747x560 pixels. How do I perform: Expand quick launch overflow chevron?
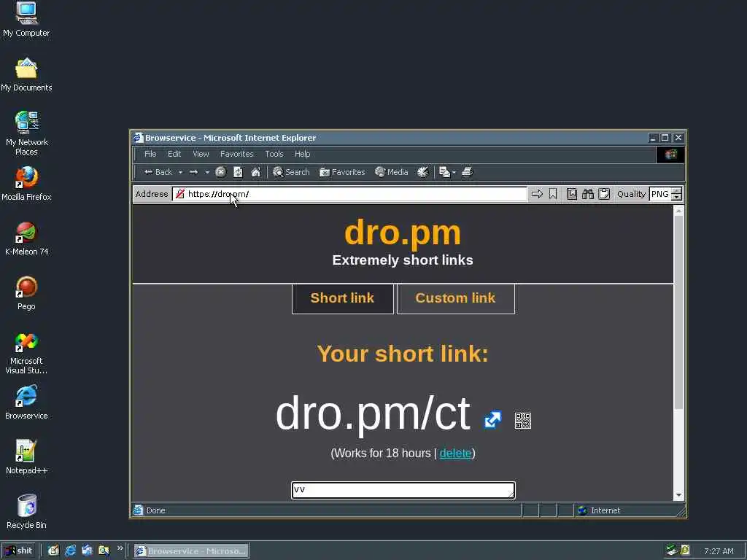click(x=120, y=548)
